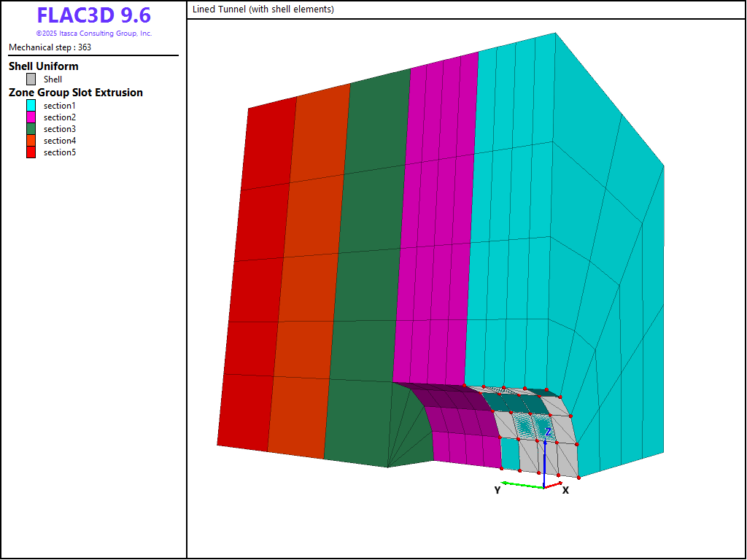Click the Zone Group Slot Extrusion heading
747x560 pixels.
tap(75, 93)
